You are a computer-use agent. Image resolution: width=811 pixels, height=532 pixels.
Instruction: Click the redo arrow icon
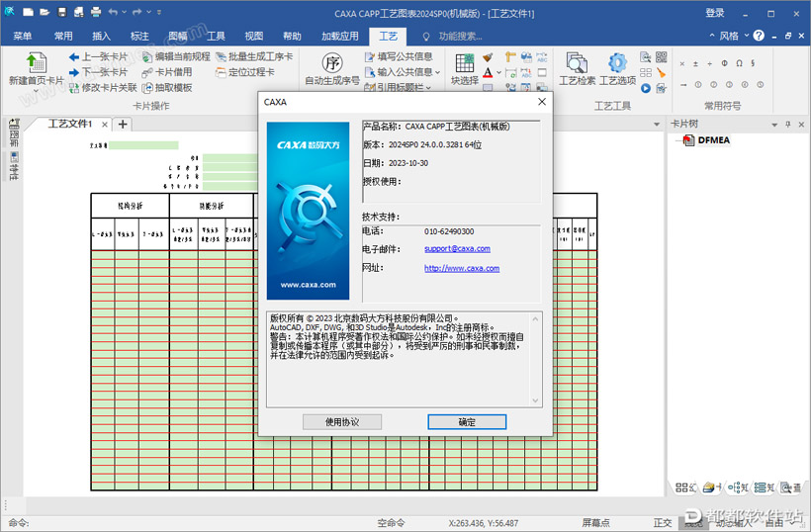137,12
